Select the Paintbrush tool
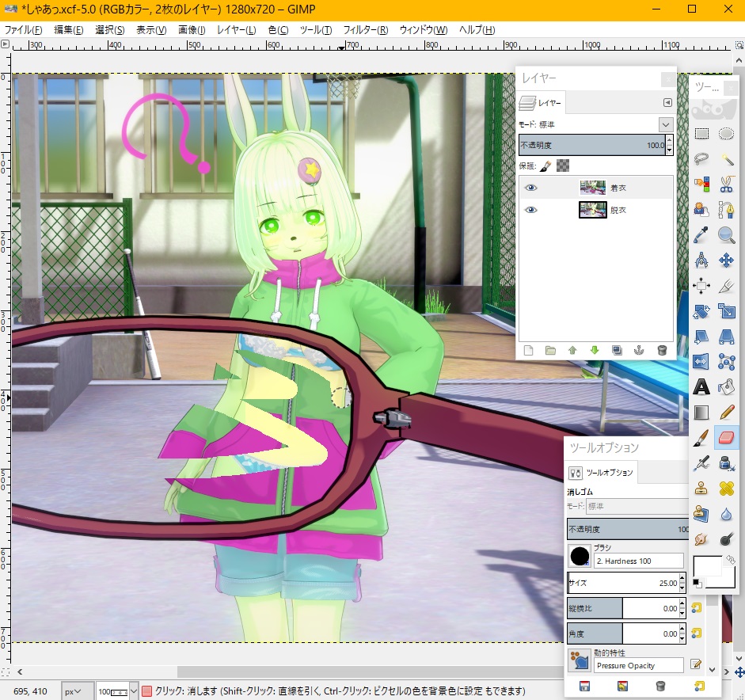The image size is (745, 700). click(701, 437)
